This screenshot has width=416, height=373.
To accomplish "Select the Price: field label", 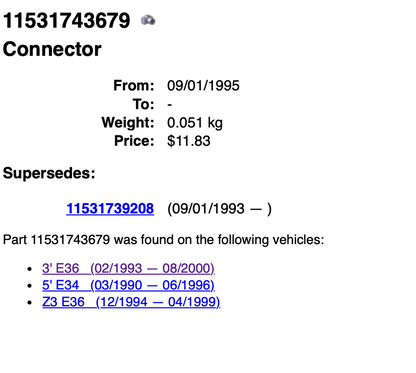I will click(x=134, y=141).
